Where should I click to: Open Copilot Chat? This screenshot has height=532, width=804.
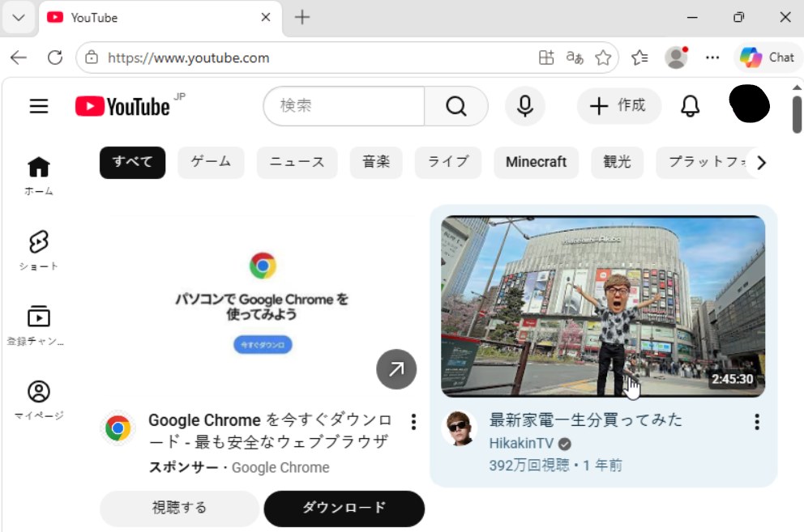(768, 57)
